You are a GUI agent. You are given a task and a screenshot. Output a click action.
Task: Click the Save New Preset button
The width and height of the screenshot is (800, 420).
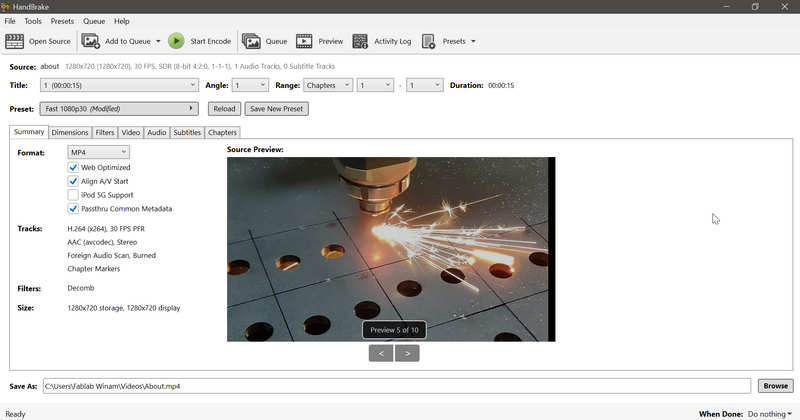tap(278, 109)
